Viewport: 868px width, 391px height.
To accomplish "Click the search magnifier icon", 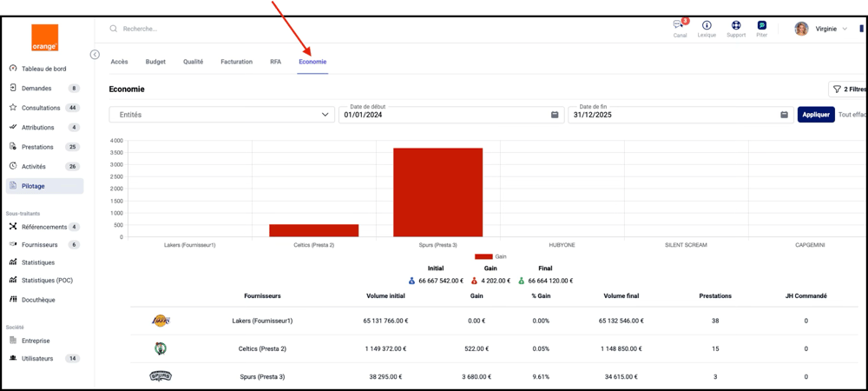I will tap(114, 29).
